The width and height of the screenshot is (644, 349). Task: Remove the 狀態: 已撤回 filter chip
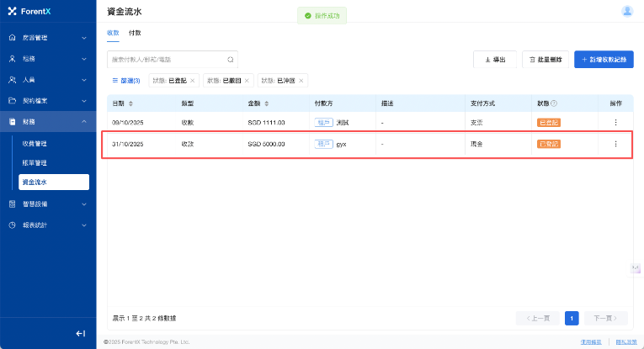coord(247,81)
